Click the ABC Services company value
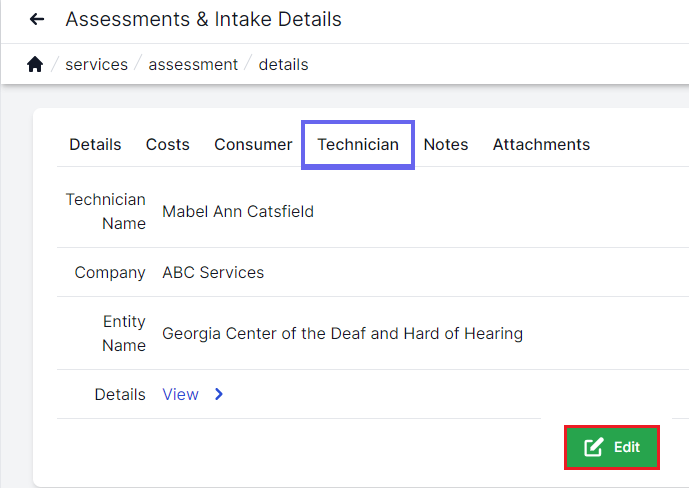Screen dimensions: 689x488 (213, 272)
